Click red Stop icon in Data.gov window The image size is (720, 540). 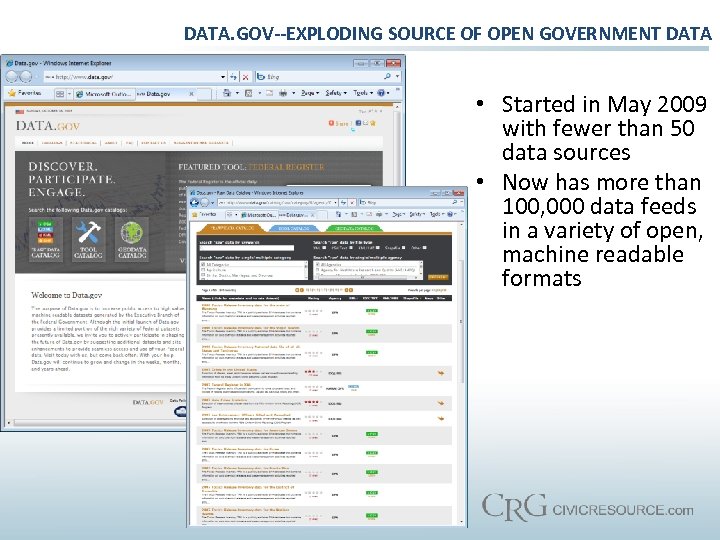[246, 77]
